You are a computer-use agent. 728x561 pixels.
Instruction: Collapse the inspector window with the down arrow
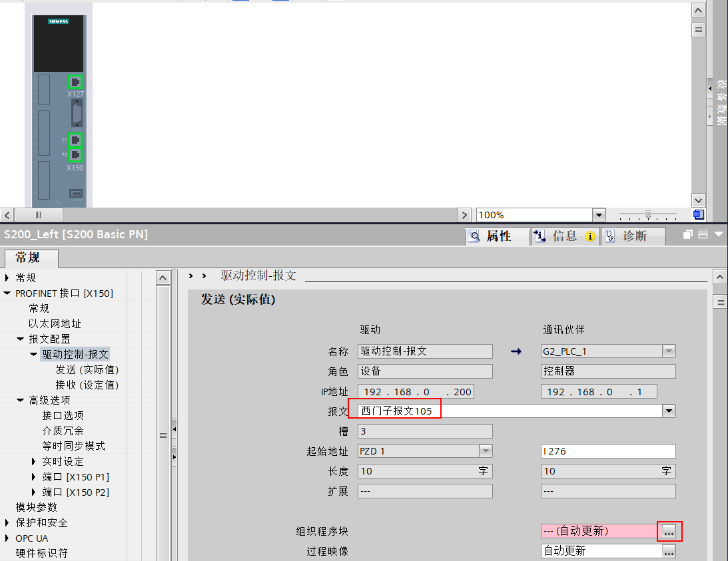click(718, 235)
